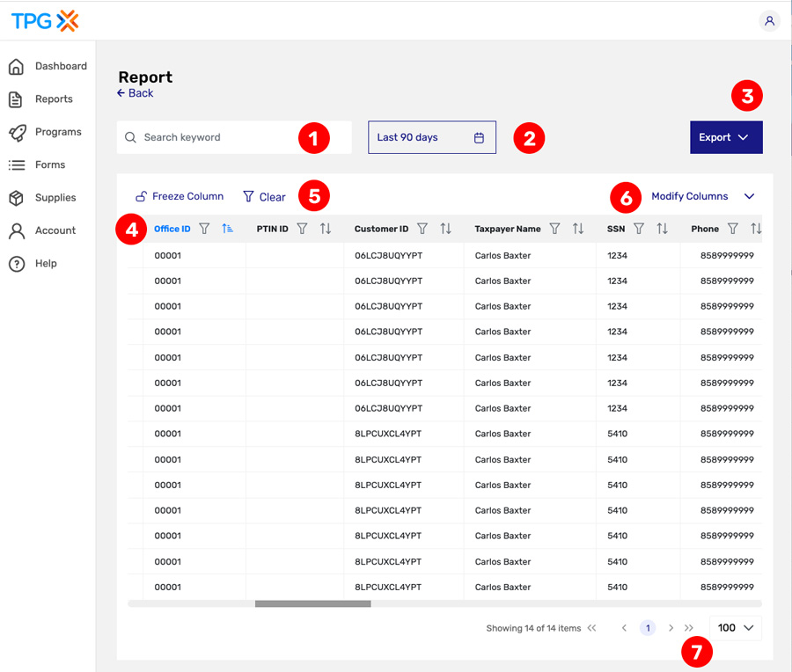
Task: Click the sort icon on the Phone column
Action: 755,229
